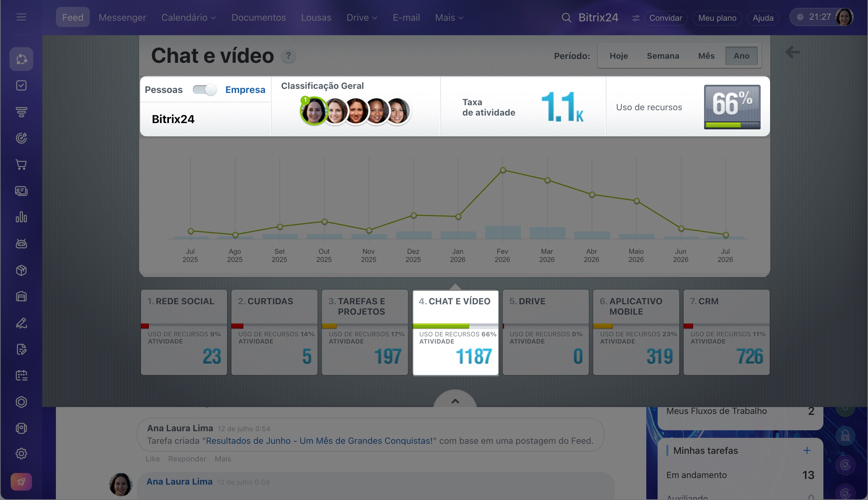Click the plus icon next to Minhas tarefas

807,450
